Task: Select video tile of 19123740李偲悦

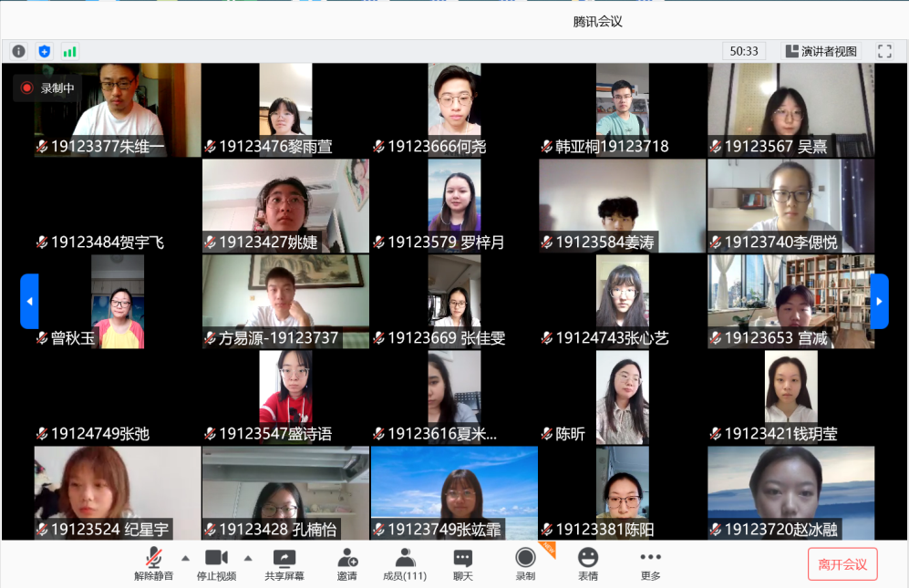Action: click(791, 205)
